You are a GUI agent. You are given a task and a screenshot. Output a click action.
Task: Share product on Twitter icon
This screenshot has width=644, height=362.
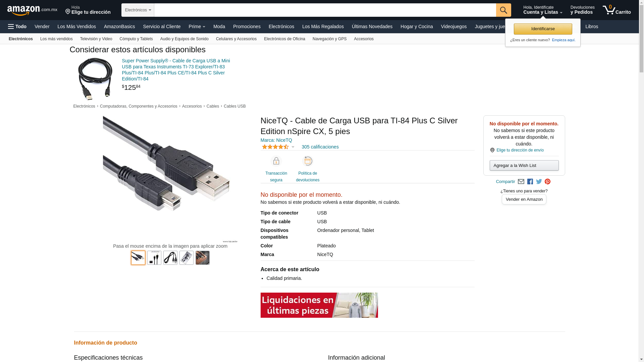coord(539,182)
